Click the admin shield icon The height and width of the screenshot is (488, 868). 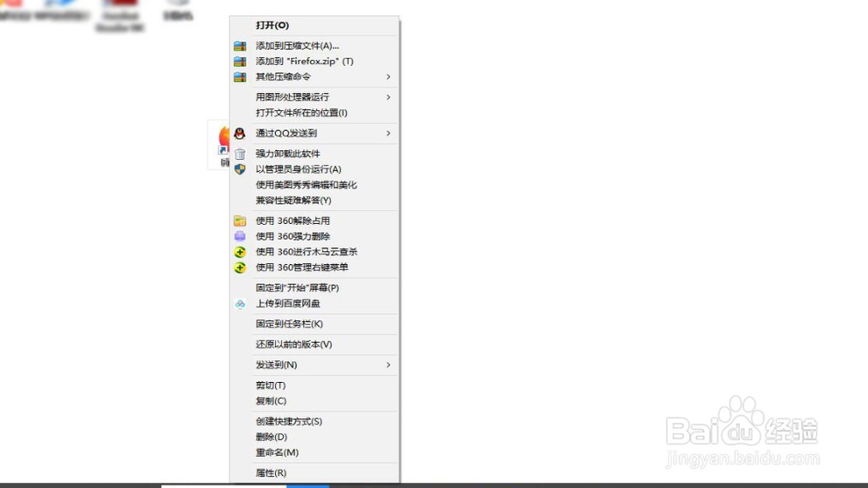tap(240, 169)
